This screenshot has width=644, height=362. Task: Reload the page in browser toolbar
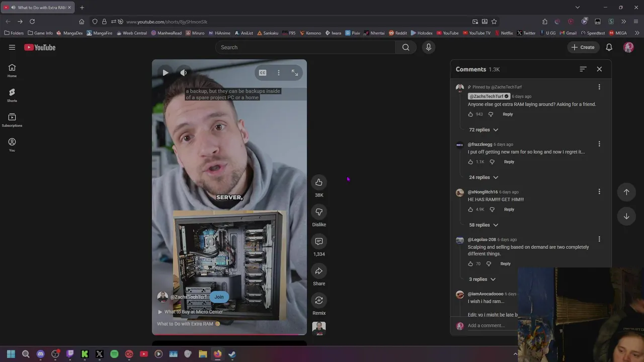pos(32,22)
